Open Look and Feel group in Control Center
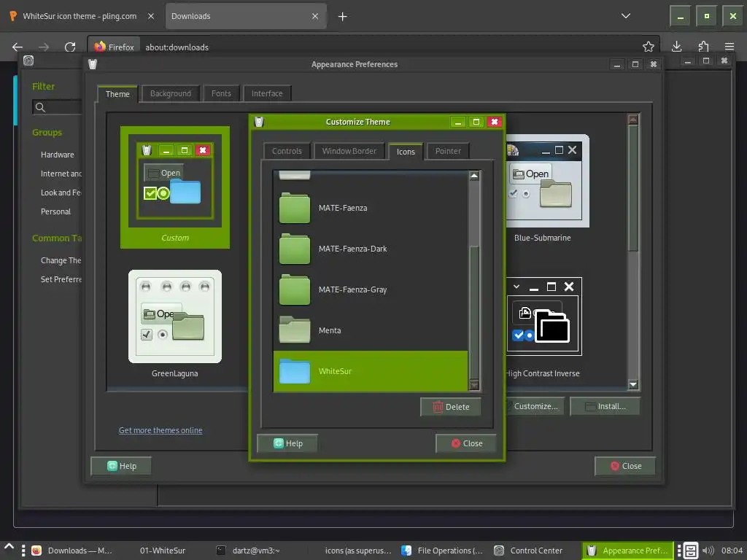 [61, 192]
